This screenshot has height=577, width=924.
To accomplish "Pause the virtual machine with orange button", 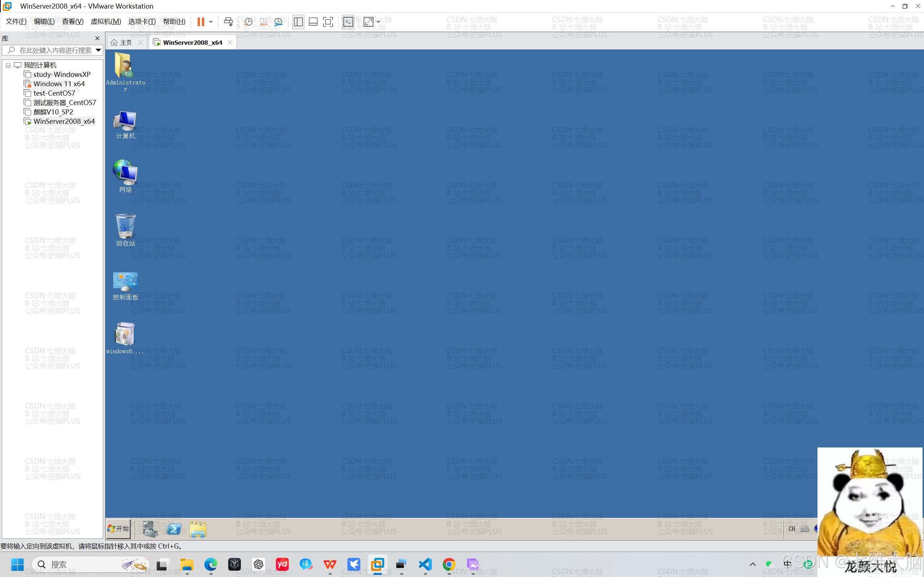I will (200, 22).
